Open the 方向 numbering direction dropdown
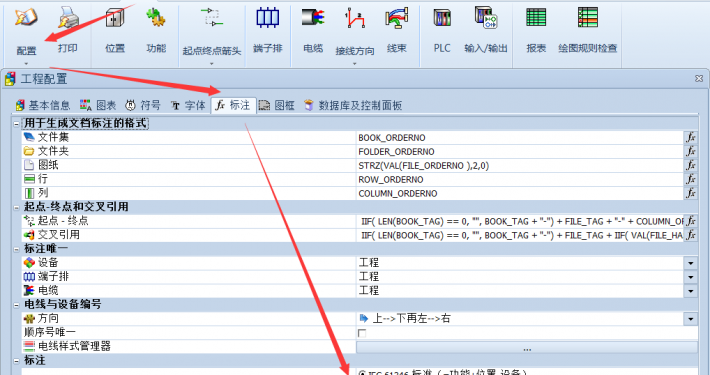710x375 pixels. [691, 319]
